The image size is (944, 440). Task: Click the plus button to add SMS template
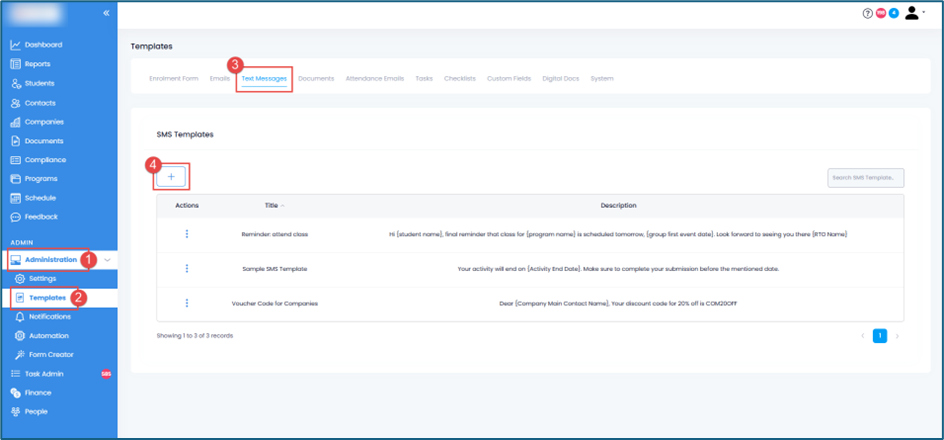(x=171, y=177)
